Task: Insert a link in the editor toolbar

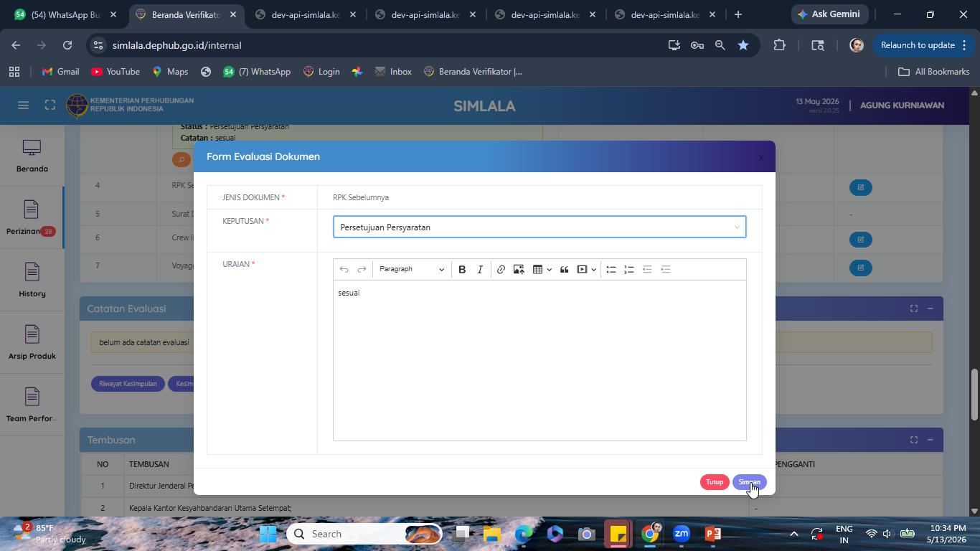Action: (x=501, y=269)
